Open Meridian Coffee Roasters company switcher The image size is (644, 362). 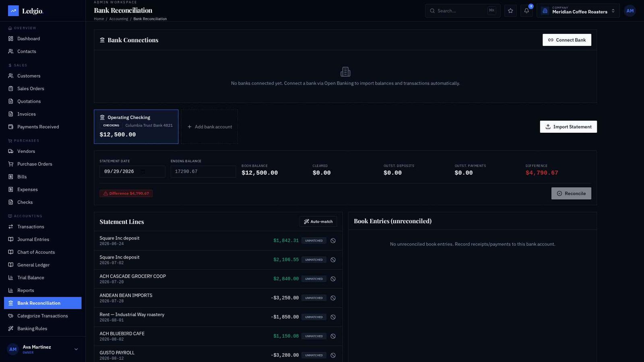(578, 11)
